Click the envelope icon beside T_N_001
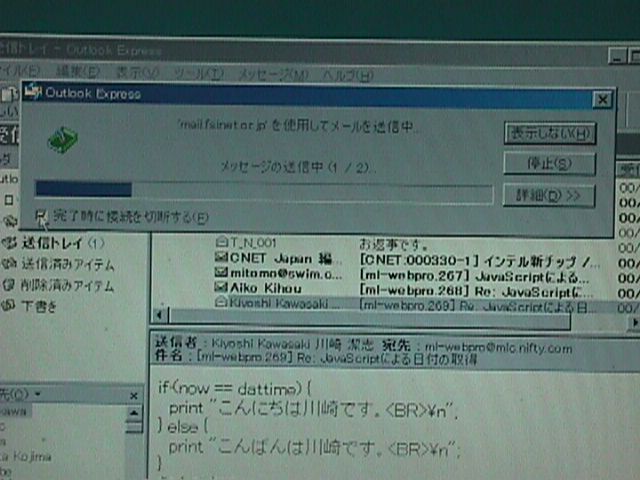Image resolution: width=640 pixels, height=480 pixels. (x=221, y=242)
